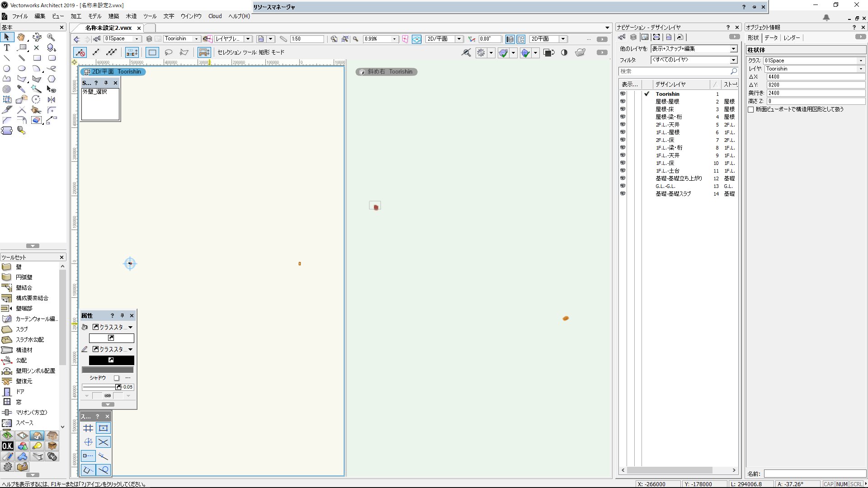Viewport: 868px width, 488px height.
Task: Activate Polygonal selection mode
Action: click(x=184, y=52)
